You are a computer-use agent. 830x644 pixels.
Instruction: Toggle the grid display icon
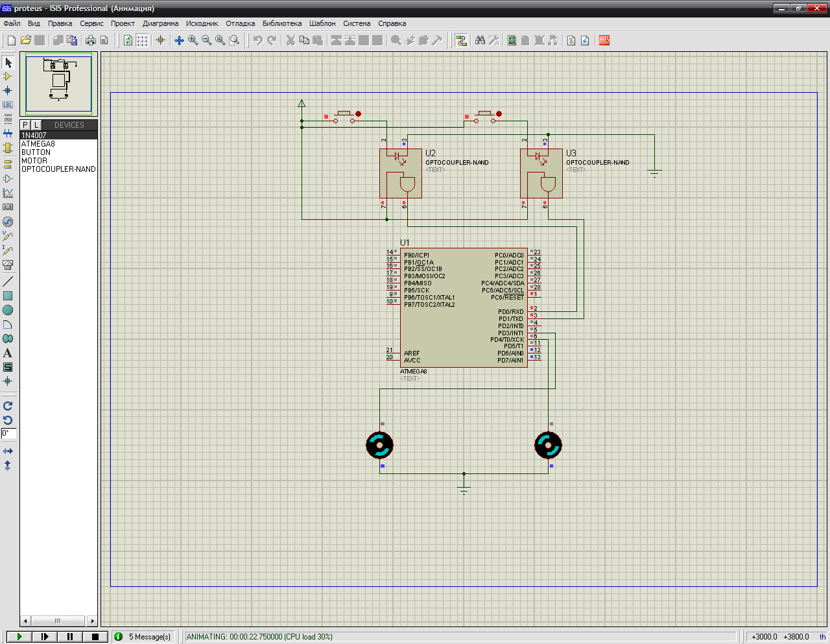[142, 40]
